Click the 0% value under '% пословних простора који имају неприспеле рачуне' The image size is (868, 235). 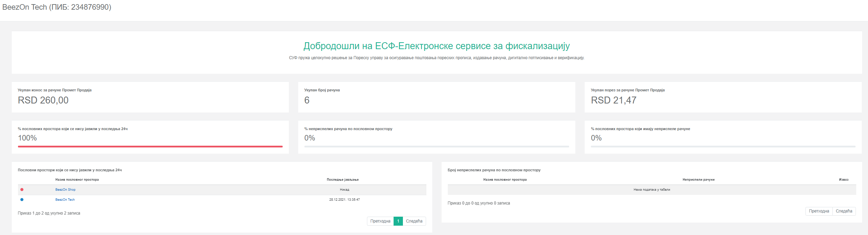pos(596,138)
